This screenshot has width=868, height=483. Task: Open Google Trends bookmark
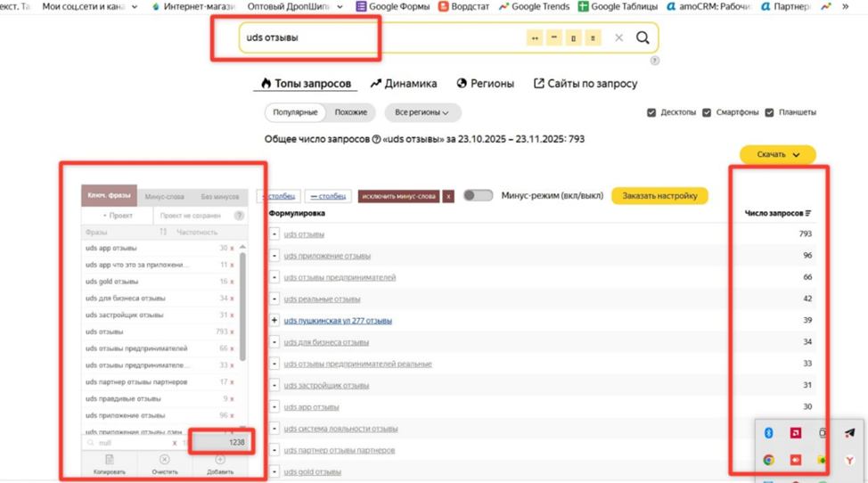(x=534, y=6)
